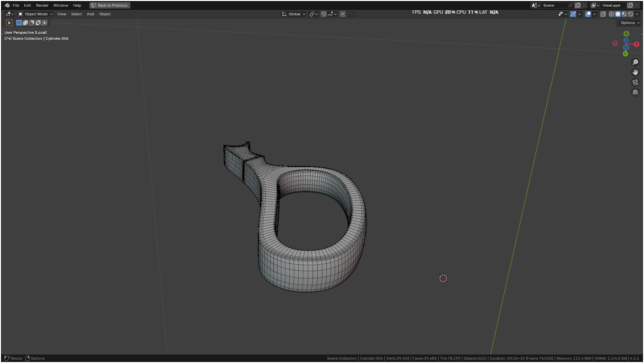
Task: Click the negative X axis circle
Action: coord(615,43)
